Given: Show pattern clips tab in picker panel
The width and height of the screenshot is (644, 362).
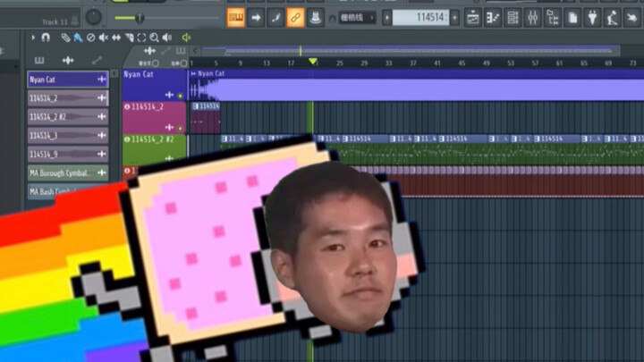Looking at the screenshot, I should (39, 61).
